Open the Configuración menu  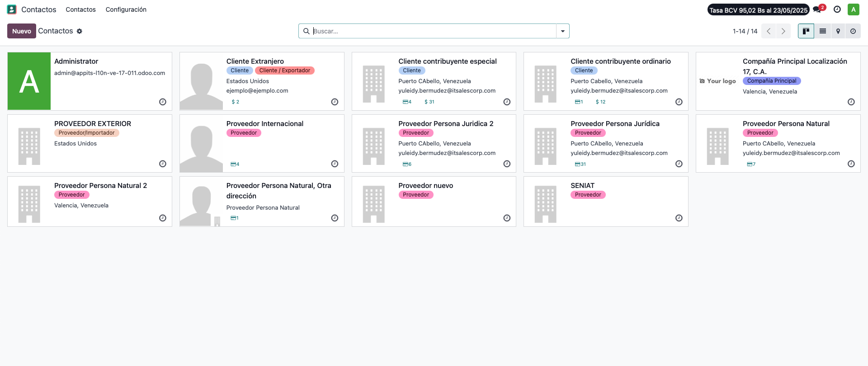click(x=126, y=9)
